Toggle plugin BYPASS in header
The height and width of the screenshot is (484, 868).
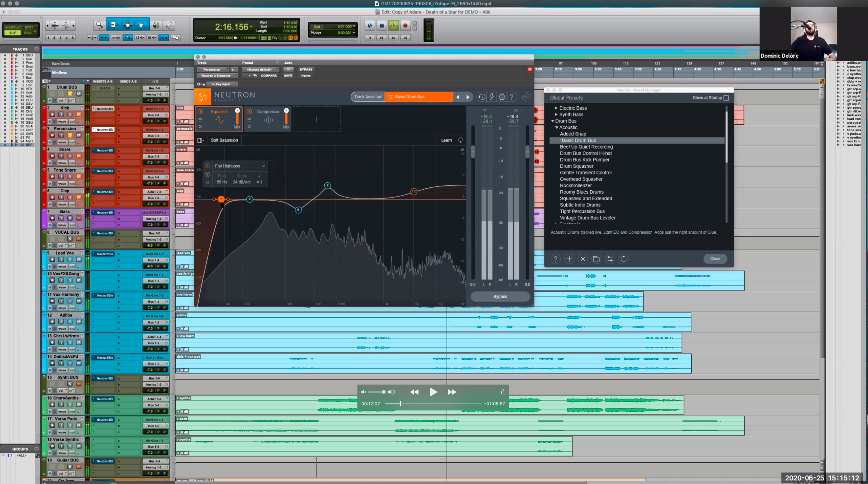pyautogui.click(x=306, y=69)
